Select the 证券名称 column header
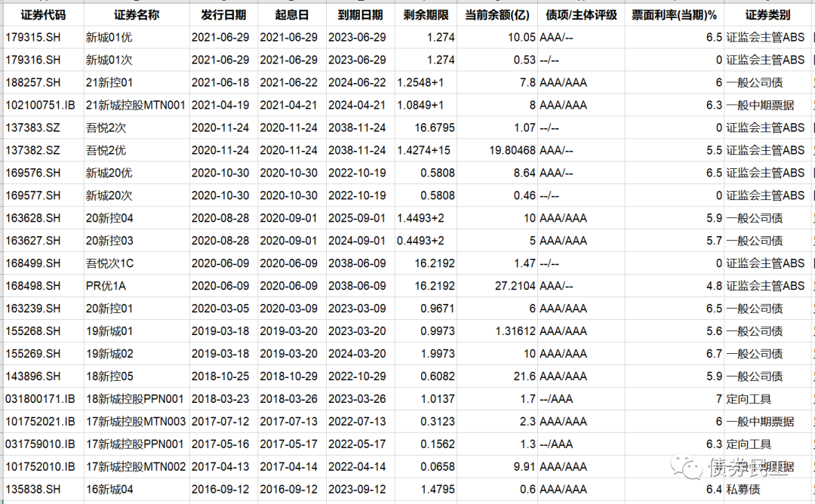This screenshot has width=815, height=504. [137, 15]
